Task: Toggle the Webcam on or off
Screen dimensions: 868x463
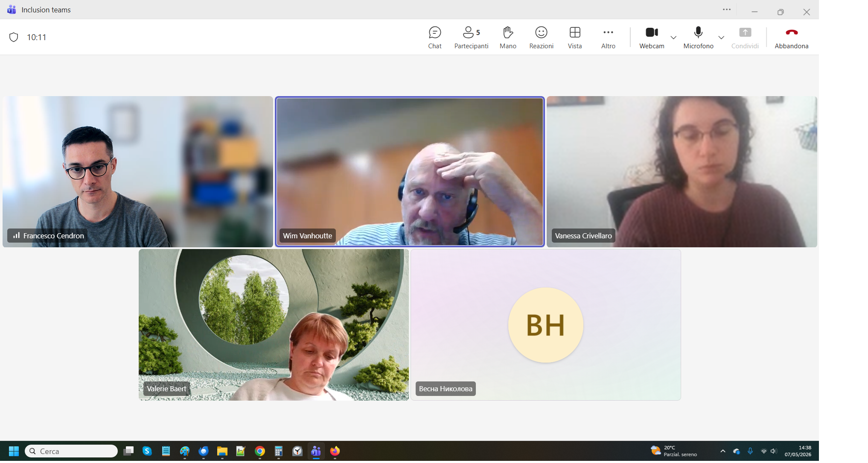Action: (x=652, y=38)
